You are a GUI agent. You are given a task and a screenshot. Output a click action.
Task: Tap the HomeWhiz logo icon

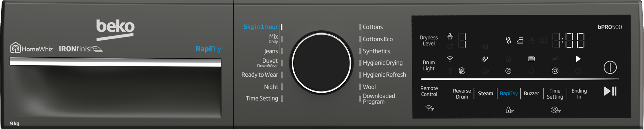(15, 48)
